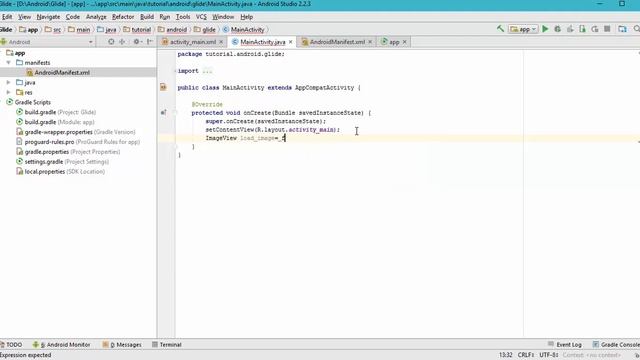Open the app run configuration dropdown
Screen dimensions: 640x360
tap(523, 29)
